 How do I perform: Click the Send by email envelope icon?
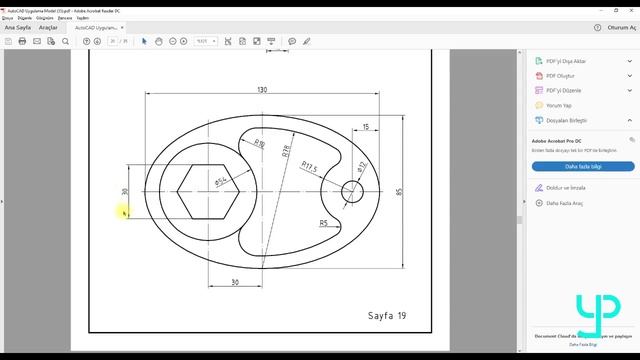click(37, 41)
